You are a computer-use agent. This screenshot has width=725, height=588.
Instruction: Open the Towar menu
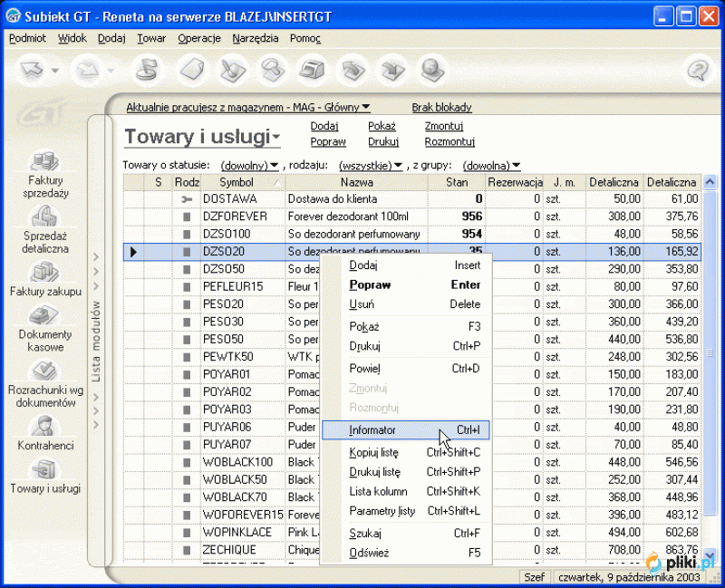pyautogui.click(x=151, y=38)
